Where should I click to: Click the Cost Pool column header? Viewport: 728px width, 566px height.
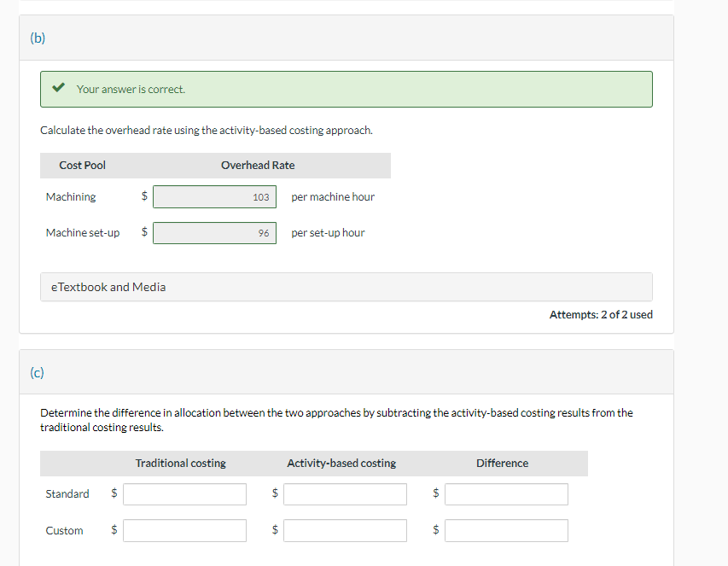point(82,165)
